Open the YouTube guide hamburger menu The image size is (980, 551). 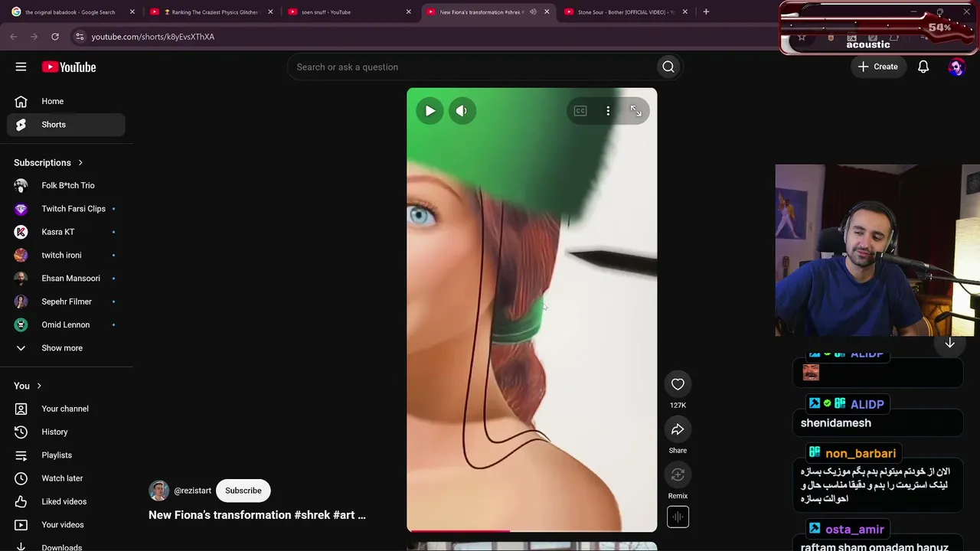(21, 67)
